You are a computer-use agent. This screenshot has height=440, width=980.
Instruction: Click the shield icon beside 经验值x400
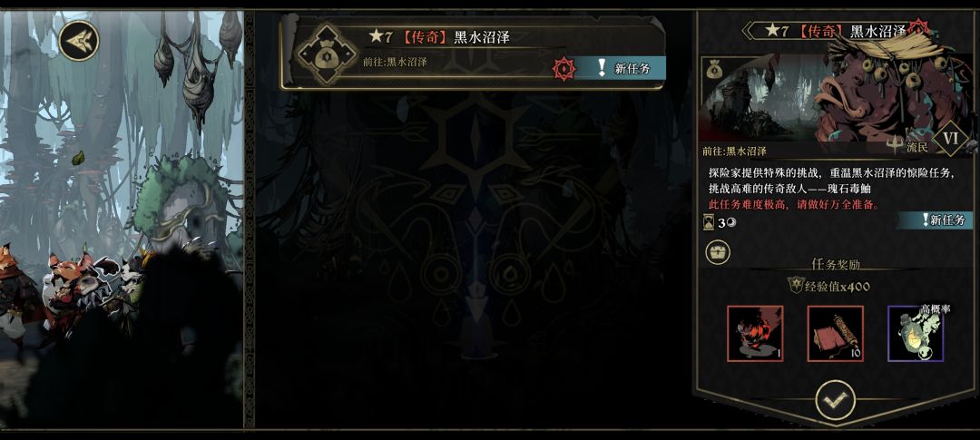pyautogui.click(x=796, y=286)
